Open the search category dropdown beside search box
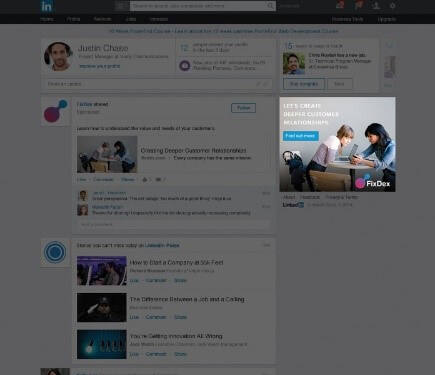Image resolution: width=435 pixels, height=375 pixels. [x=122, y=6]
